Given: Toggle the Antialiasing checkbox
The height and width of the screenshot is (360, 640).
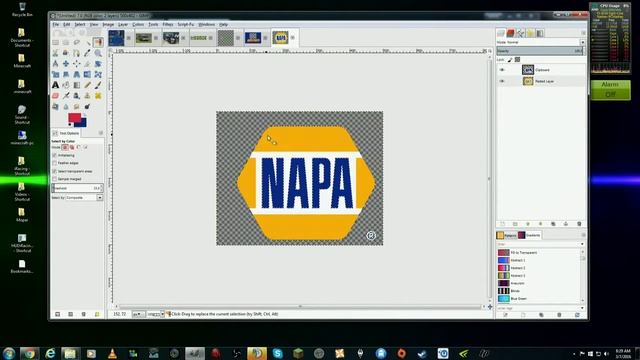Looking at the screenshot, I should pos(54,155).
